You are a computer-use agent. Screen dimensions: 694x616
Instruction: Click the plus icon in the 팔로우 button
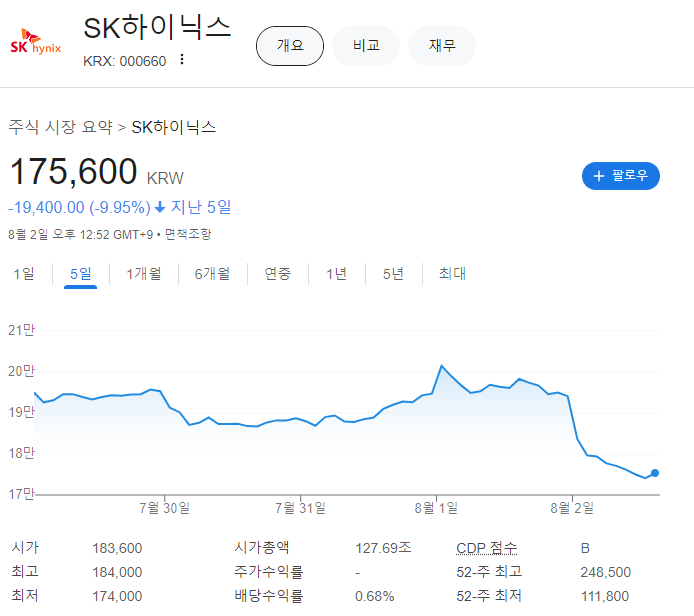[x=599, y=176]
